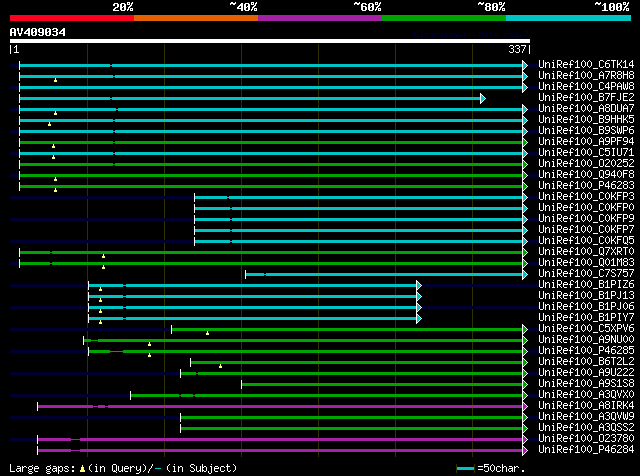The image size is (640, 476).
Task: Click the UniRef100_B1PIZ6 label
Action: pyautogui.click(x=586, y=285)
